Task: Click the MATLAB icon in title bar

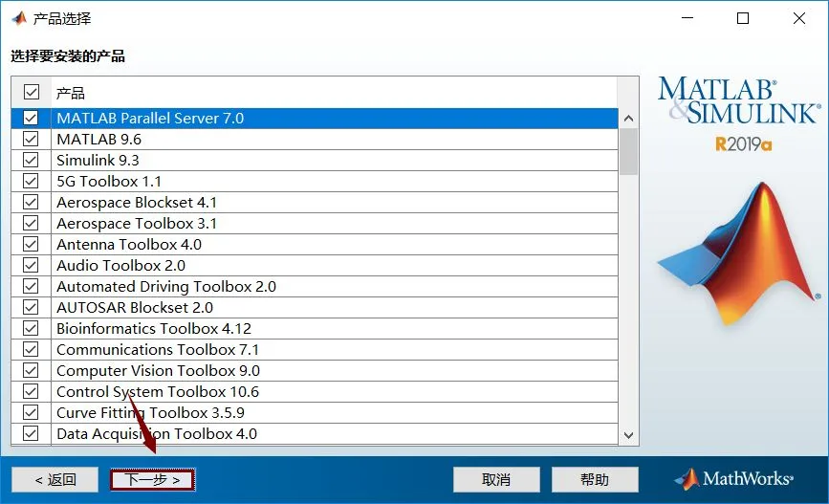Action: 19,18
